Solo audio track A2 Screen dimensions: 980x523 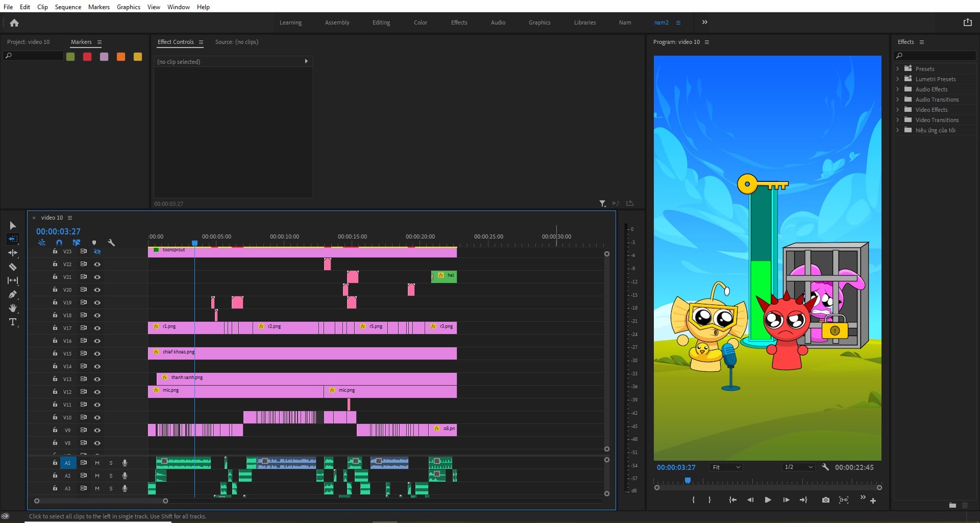pyautogui.click(x=111, y=476)
